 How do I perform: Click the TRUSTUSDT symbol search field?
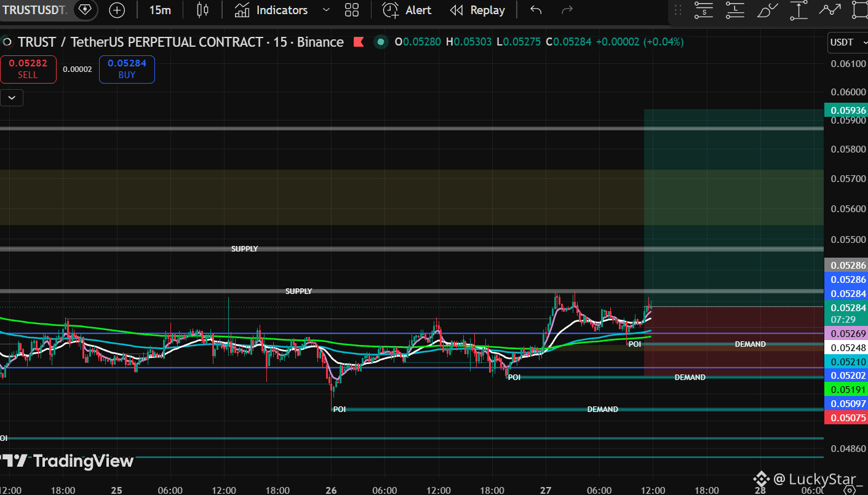[34, 10]
